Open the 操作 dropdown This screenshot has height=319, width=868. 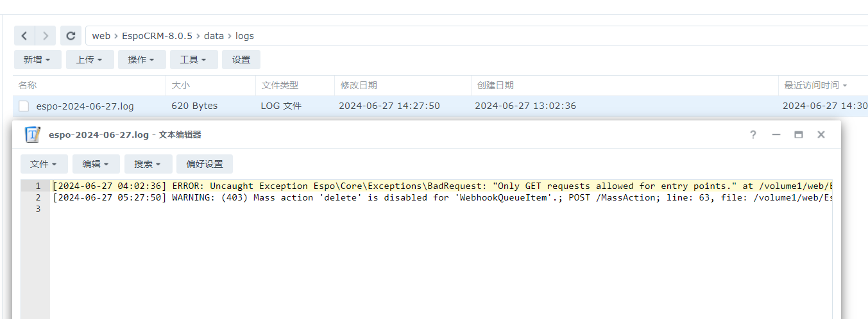tap(141, 60)
